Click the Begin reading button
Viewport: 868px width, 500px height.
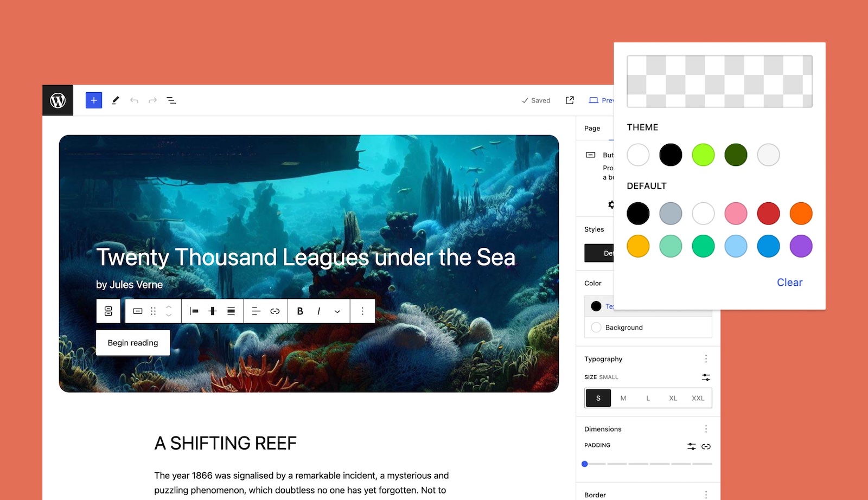point(133,343)
